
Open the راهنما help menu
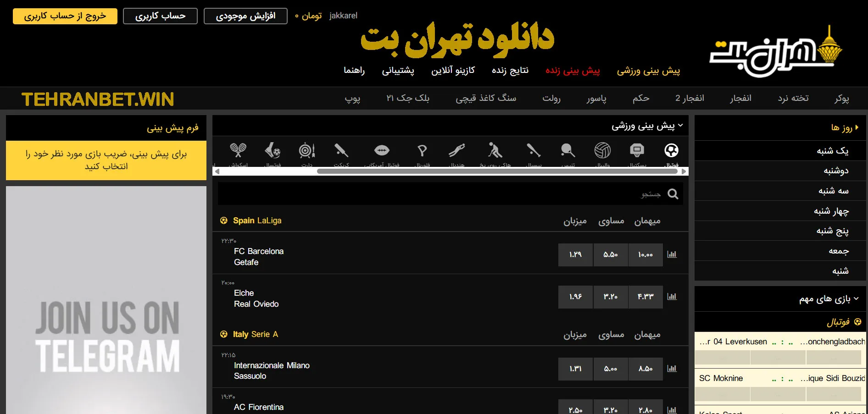coord(354,70)
